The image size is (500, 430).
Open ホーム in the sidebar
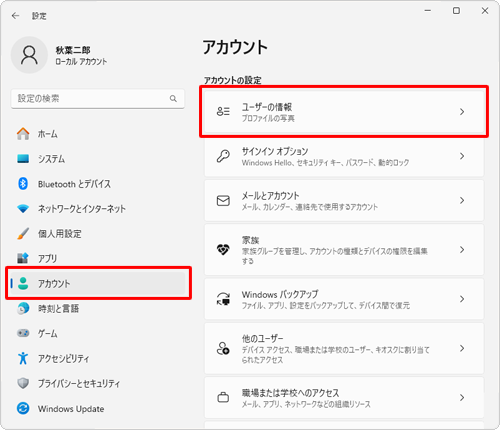48,134
